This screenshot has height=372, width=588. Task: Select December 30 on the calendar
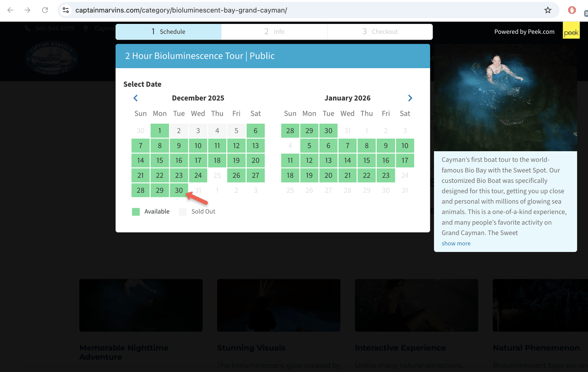pyautogui.click(x=179, y=190)
